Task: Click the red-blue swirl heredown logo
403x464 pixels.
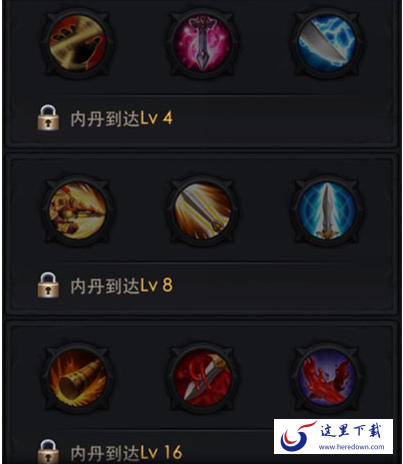Action: pyautogui.click(x=298, y=436)
